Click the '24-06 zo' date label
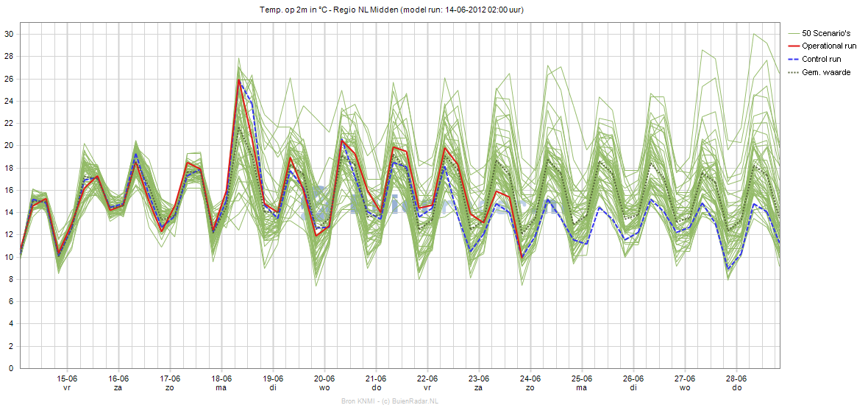Image resolution: width=868 pixels, height=405 pixels. click(530, 384)
